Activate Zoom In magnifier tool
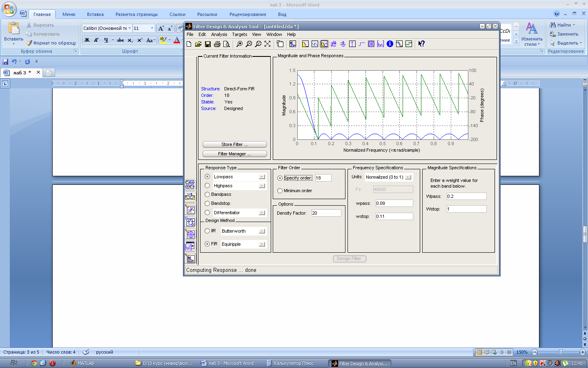Screen dimensions: 588x368 (240, 44)
